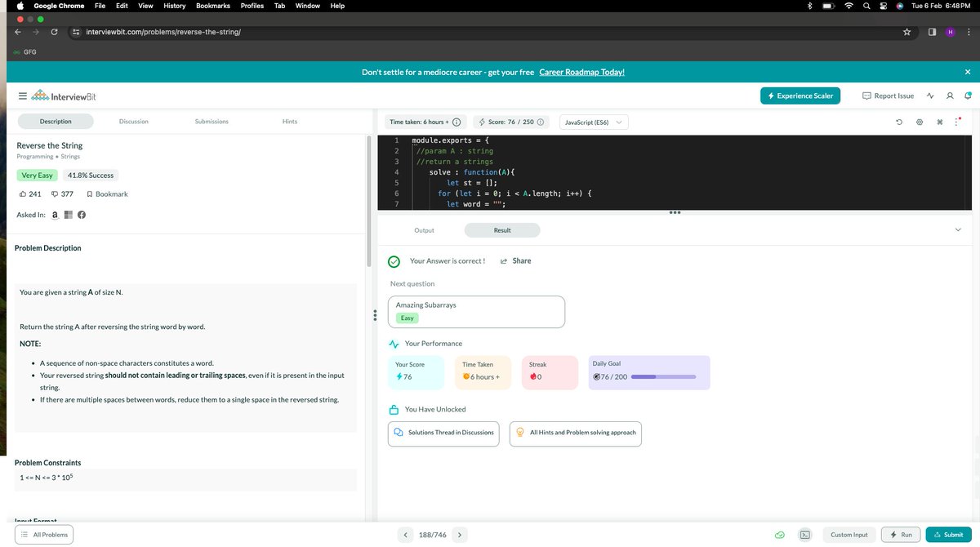Open the InterviewBit hamburger menu

[22, 96]
